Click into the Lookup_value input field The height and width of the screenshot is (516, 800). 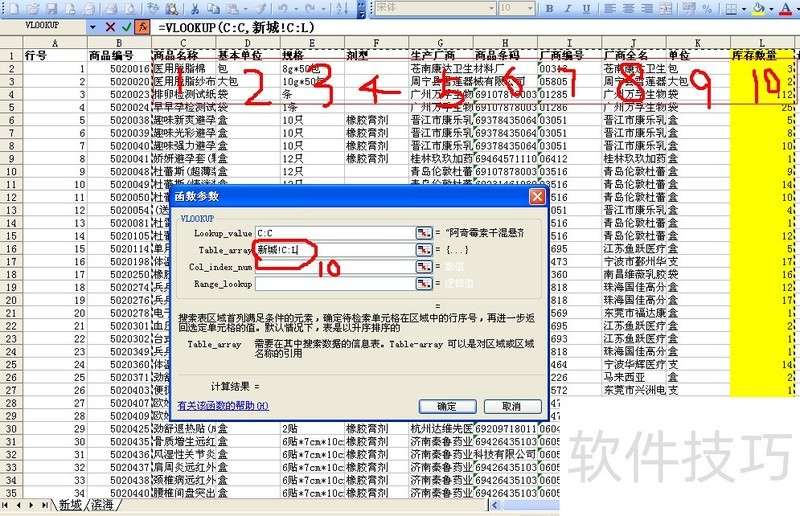[x=335, y=233]
